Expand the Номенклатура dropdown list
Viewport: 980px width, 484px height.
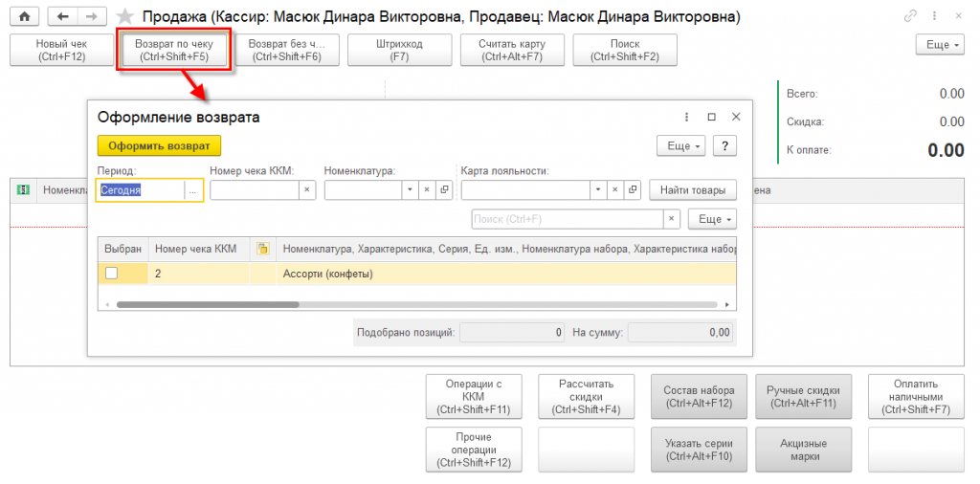[x=410, y=189]
